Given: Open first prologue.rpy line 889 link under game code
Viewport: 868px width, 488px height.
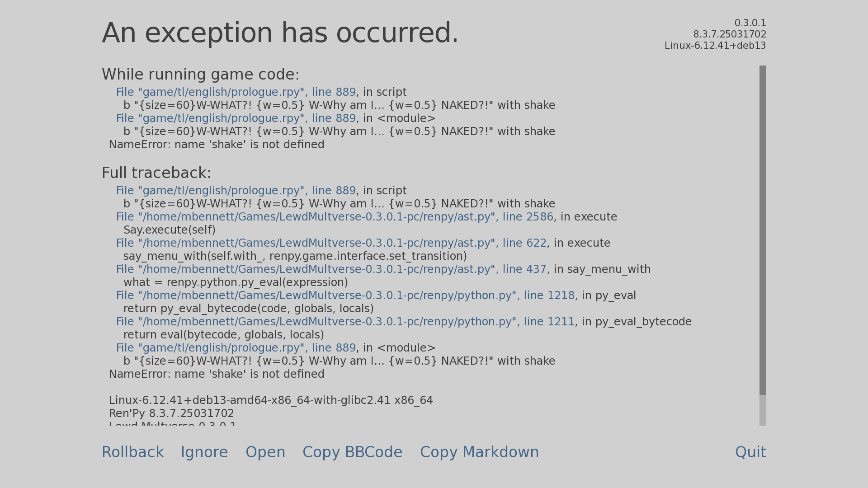Looking at the screenshot, I should click(x=236, y=92).
